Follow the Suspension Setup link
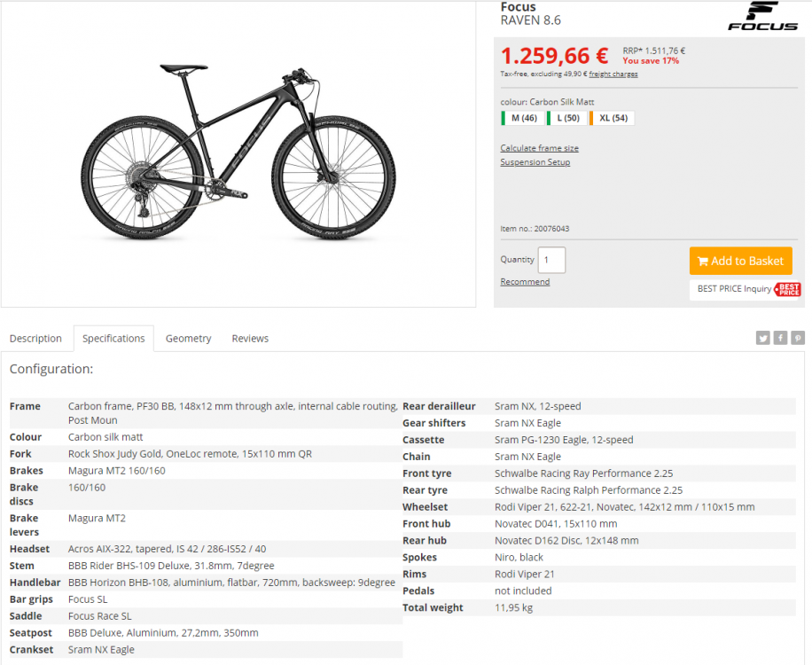 (535, 162)
